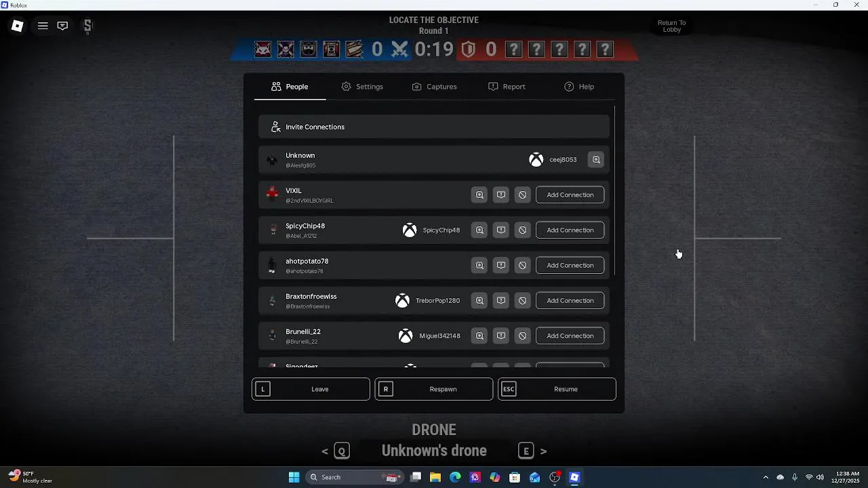Image resolution: width=868 pixels, height=488 pixels.
Task: Open the chat bubble icon
Action: coord(62,26)
